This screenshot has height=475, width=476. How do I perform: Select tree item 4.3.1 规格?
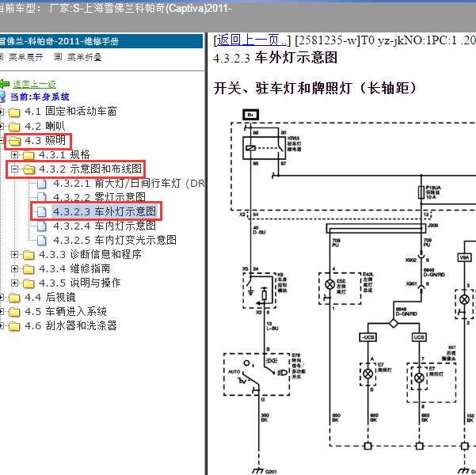coord(64,154)
